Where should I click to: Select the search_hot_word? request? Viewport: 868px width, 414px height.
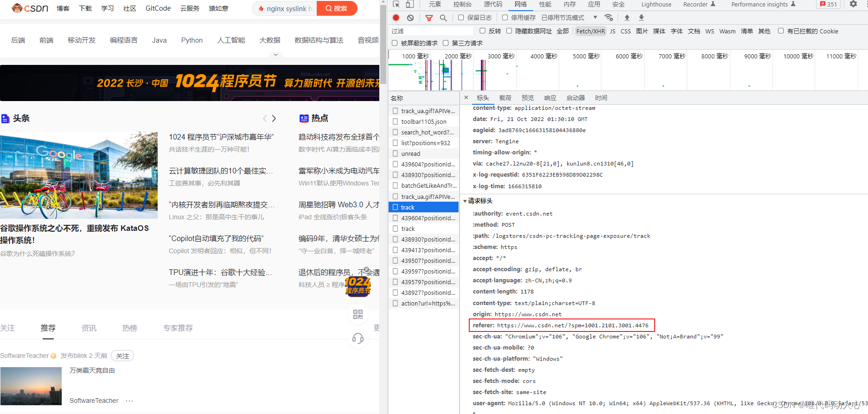(423, 132)
